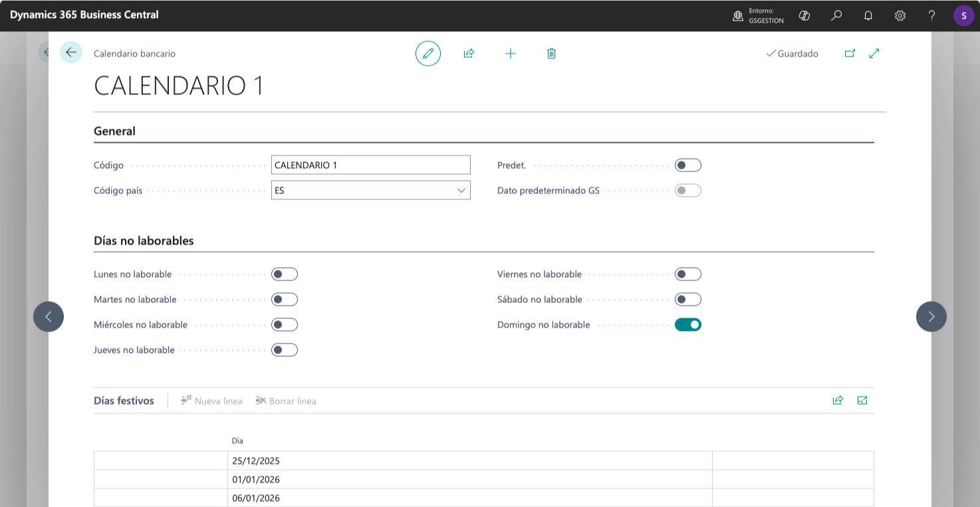Open the search magnifier in top bar
Screen dimensions: 980x507
(836, 15)
